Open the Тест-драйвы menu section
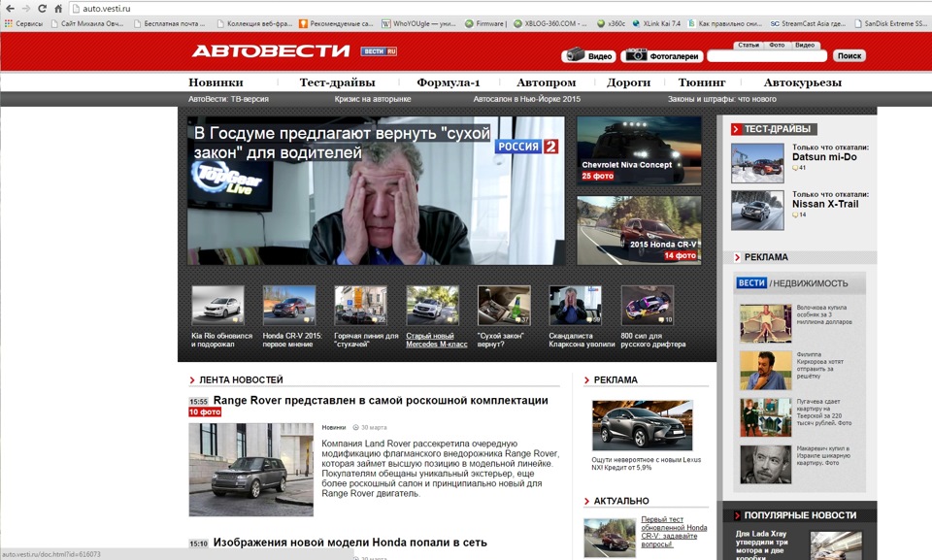This screenshot has height=560, width=932. pos(337,82)
